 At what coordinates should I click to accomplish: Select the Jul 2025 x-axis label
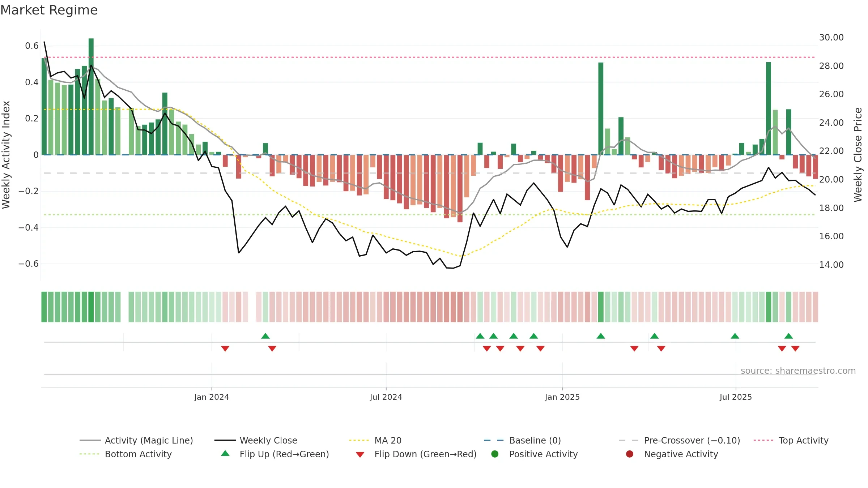pyautogui.click(x=736, y=397)
